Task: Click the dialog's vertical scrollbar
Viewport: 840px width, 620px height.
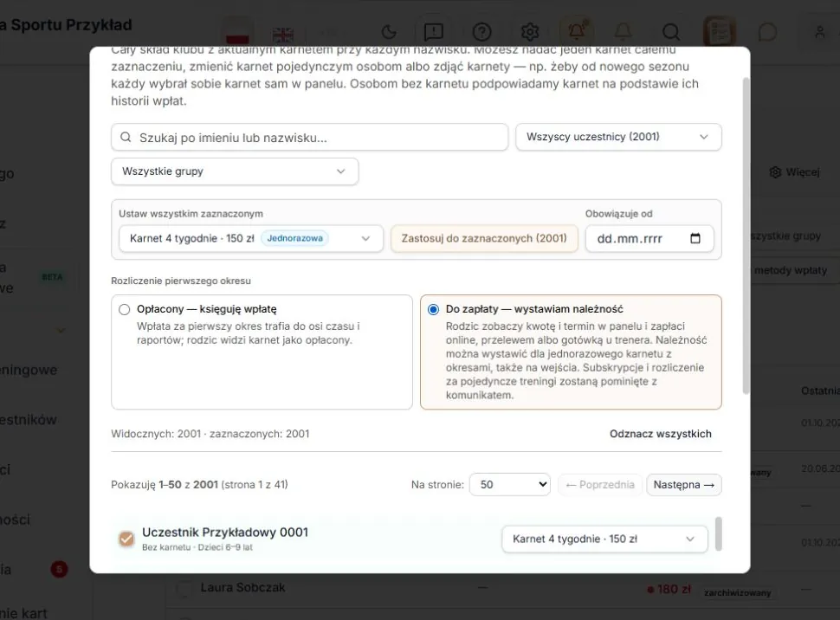Action: click(746, 236)
